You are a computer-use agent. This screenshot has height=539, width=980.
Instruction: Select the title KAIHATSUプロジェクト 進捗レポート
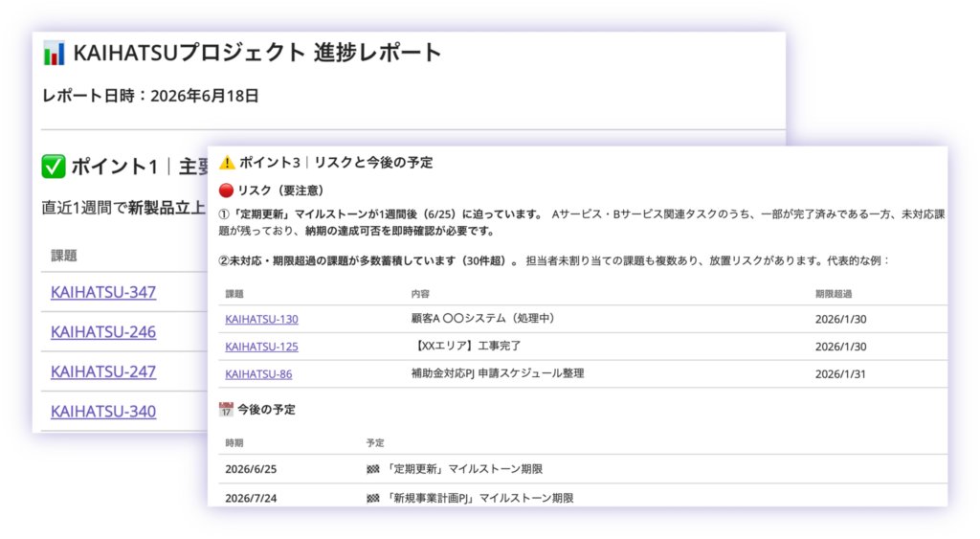click(x=256, y=54)
